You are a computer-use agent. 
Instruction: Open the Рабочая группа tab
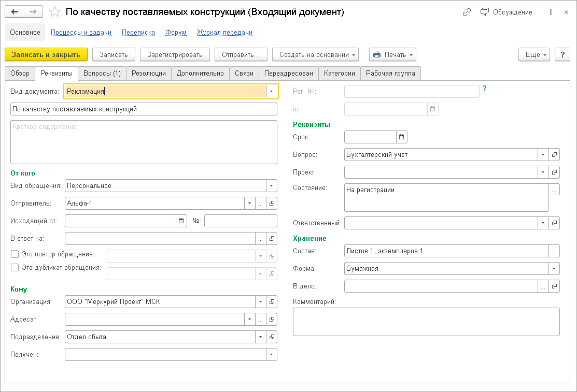coord(390,74)
